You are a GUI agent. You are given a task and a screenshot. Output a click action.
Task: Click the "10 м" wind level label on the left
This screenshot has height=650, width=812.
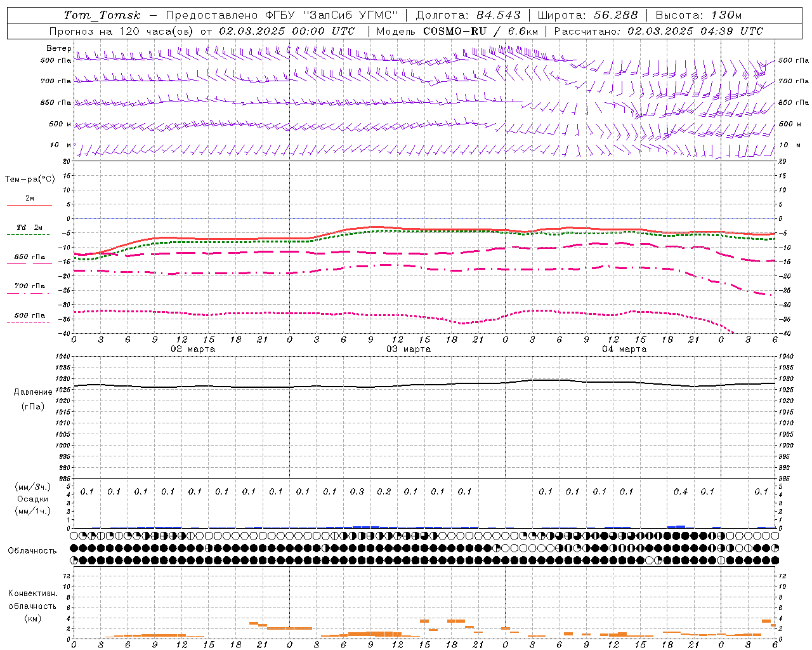61,145
